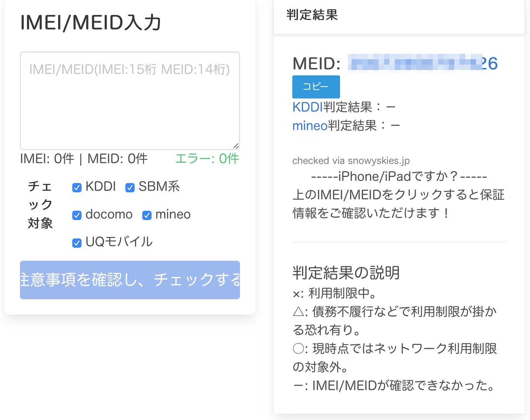
Task: Click the 'checked via snowyskies.jp' text
Action: click(351, 160)
